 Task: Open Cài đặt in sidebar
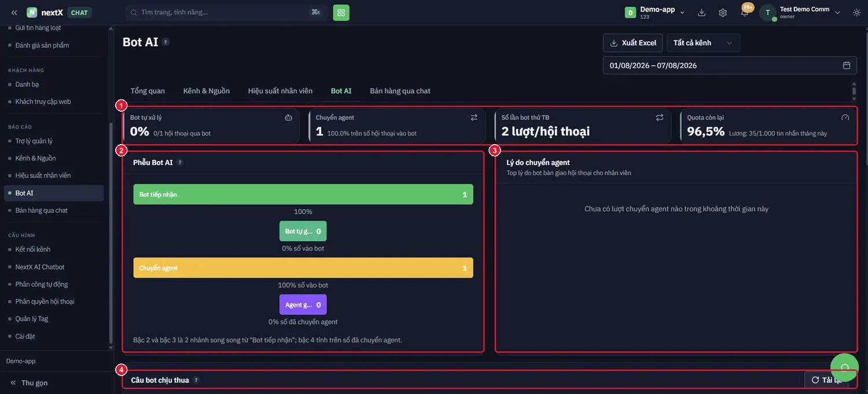[53, 336]
